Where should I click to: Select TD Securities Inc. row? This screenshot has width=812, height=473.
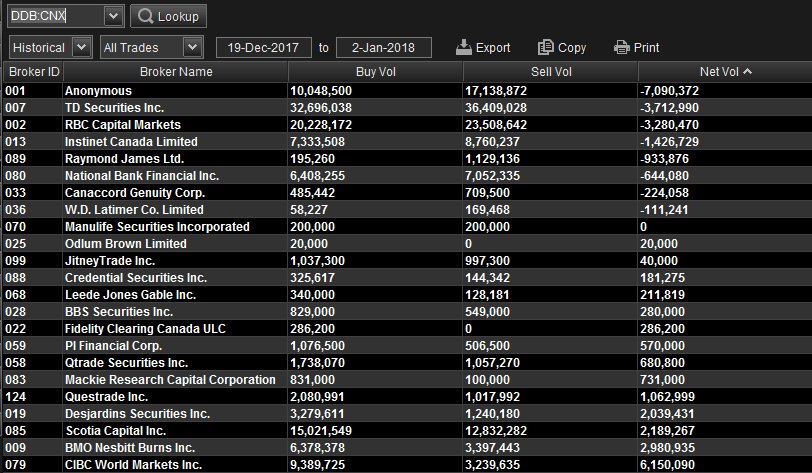407,108
